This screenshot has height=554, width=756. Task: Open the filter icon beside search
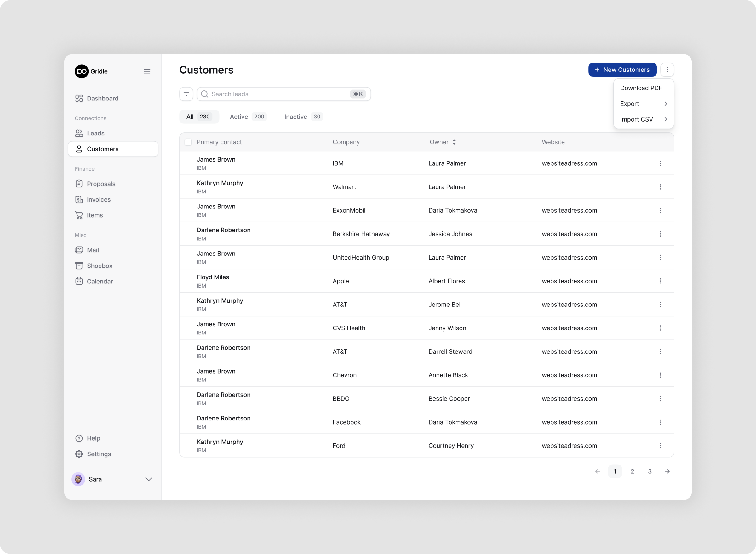click(186, 94)
